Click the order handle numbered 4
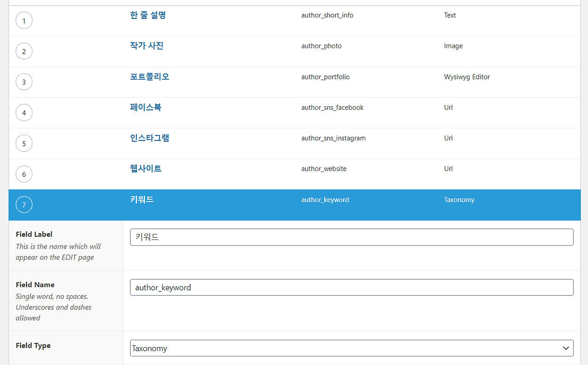The image size is (588, 365). click(24, 113)
